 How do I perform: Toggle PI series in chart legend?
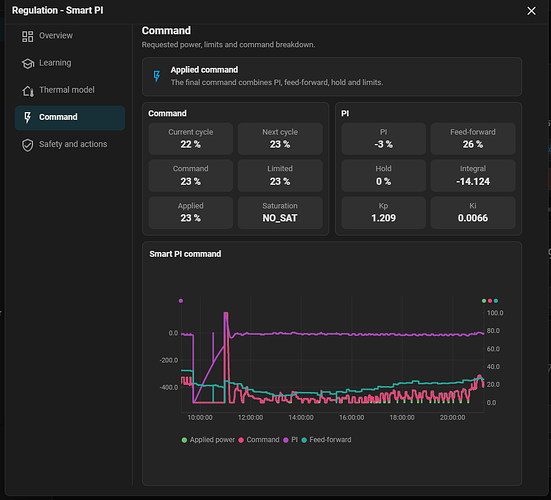click(291, 440)
